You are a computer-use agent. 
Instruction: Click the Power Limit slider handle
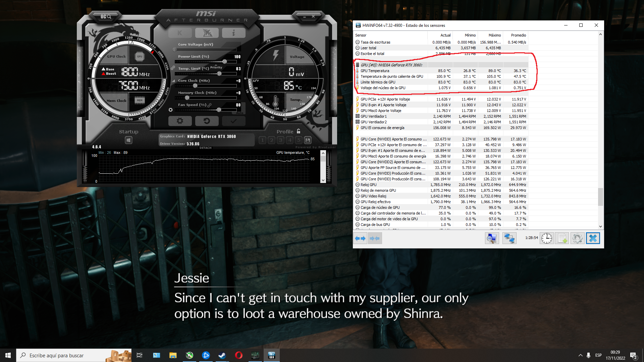225,62
